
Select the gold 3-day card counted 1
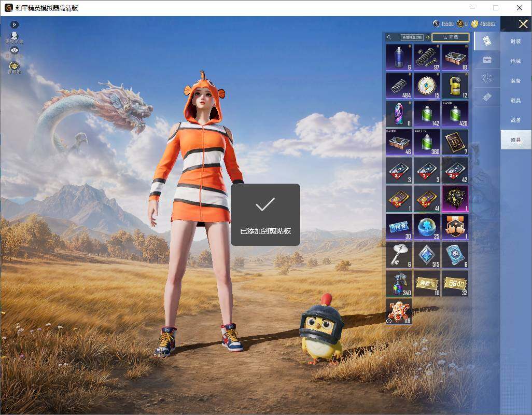tap(399, 199)
